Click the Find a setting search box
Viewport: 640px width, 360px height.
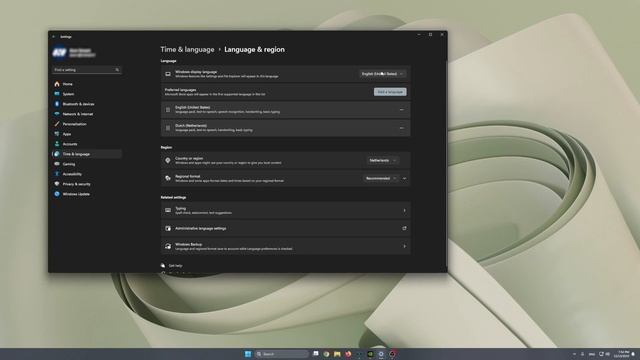(x=87, y=70)
